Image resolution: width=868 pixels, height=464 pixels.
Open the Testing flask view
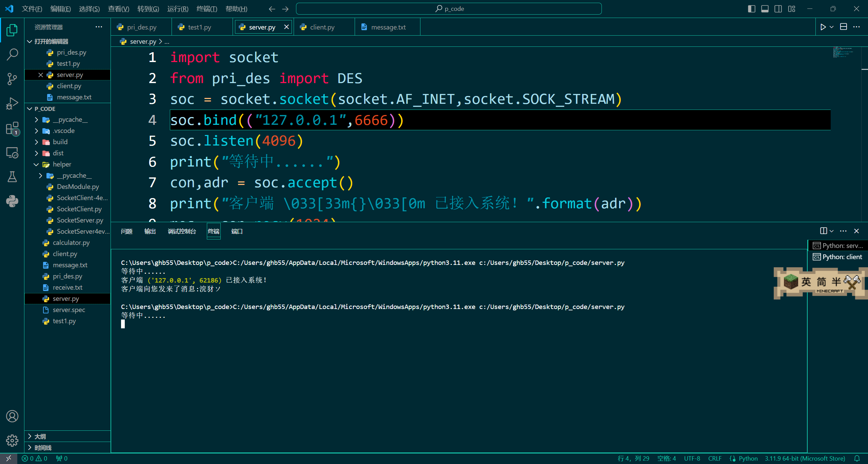pyautogui.click(x=12, y=177)
